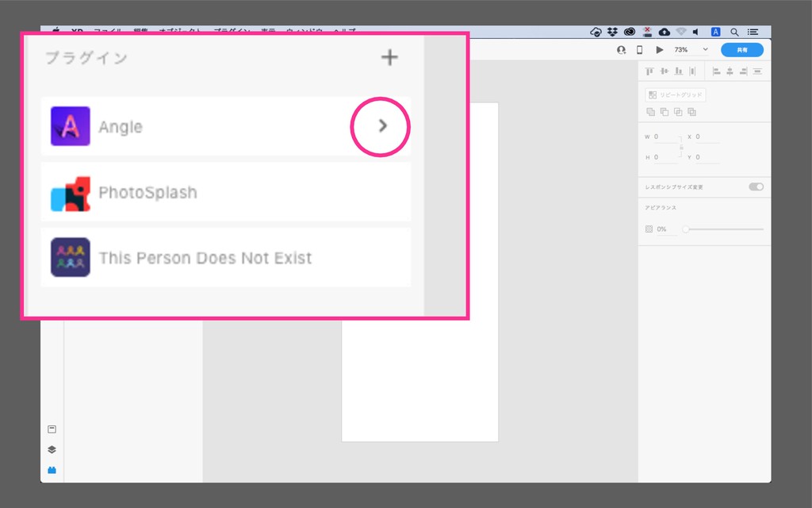Open the Layers panel icon in sidebar
The image size is (812, 508).
[x=52, y=449]
